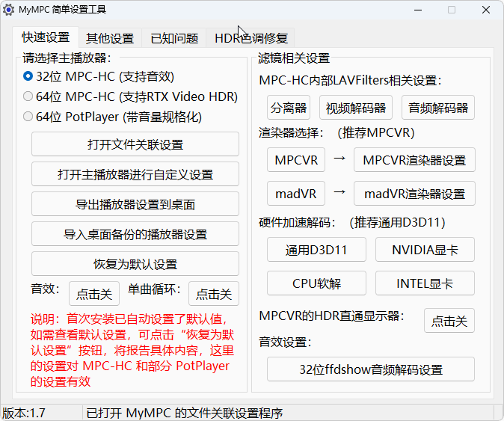The image size is (504, 421).
Task: Choose INTEL显卡 hardware decoding
Action: point(425,283)
